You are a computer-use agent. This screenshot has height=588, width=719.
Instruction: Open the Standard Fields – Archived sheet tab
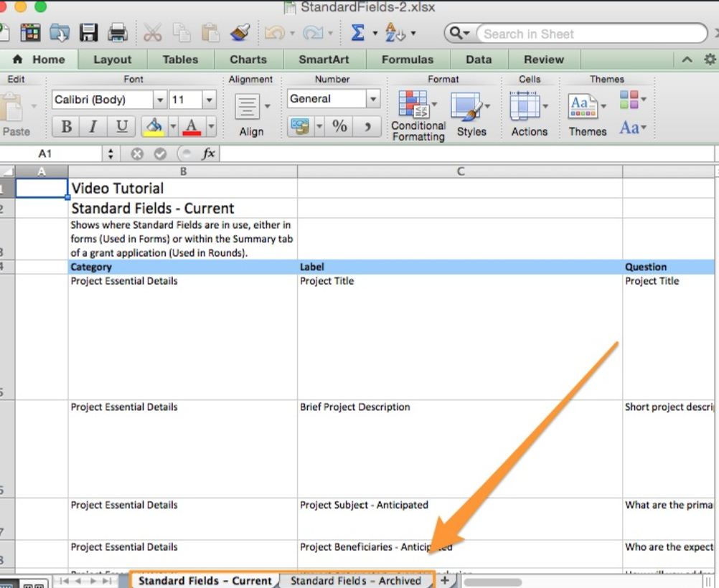click(355, 581)
